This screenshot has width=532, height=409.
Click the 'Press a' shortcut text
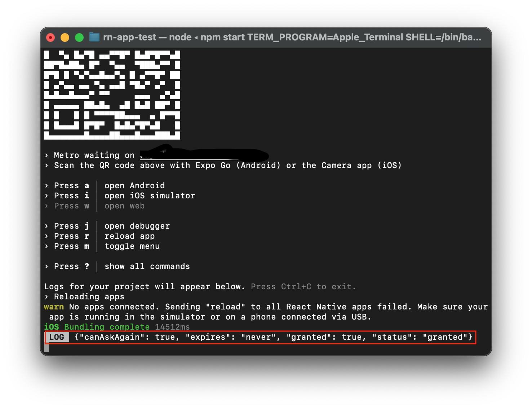[x=71, y=185]
